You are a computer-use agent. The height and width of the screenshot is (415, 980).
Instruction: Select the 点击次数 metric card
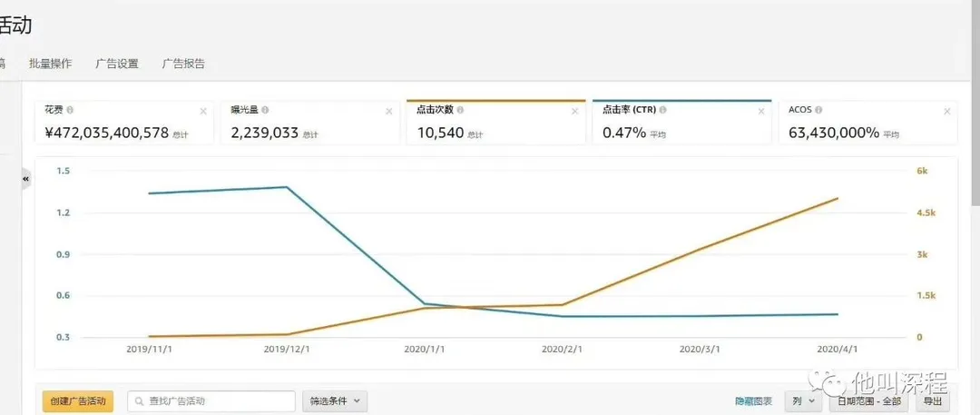(496, 123)
